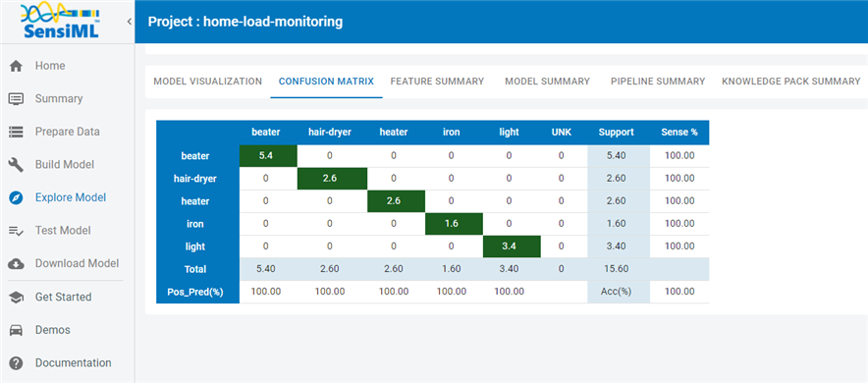Click the Download Model cloud icon
868x383 pixels.
17,264
